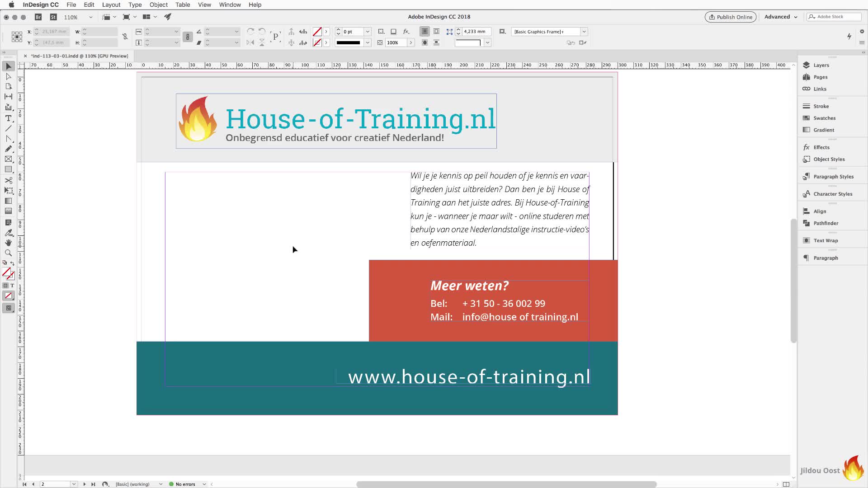Click the Apple menu icon
Viewport: 868px width, 488px height.
[x=11, y=5]
